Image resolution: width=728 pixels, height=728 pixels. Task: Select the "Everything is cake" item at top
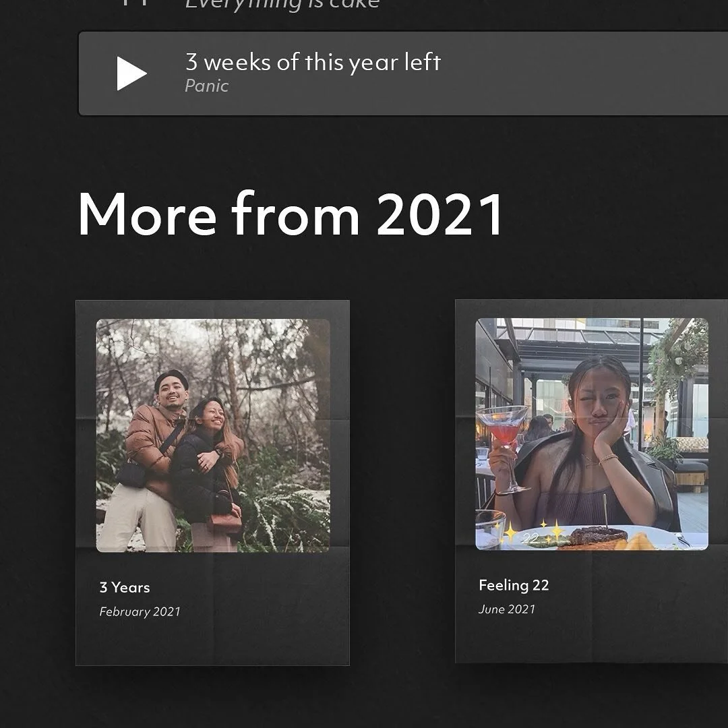coord(283,5)
